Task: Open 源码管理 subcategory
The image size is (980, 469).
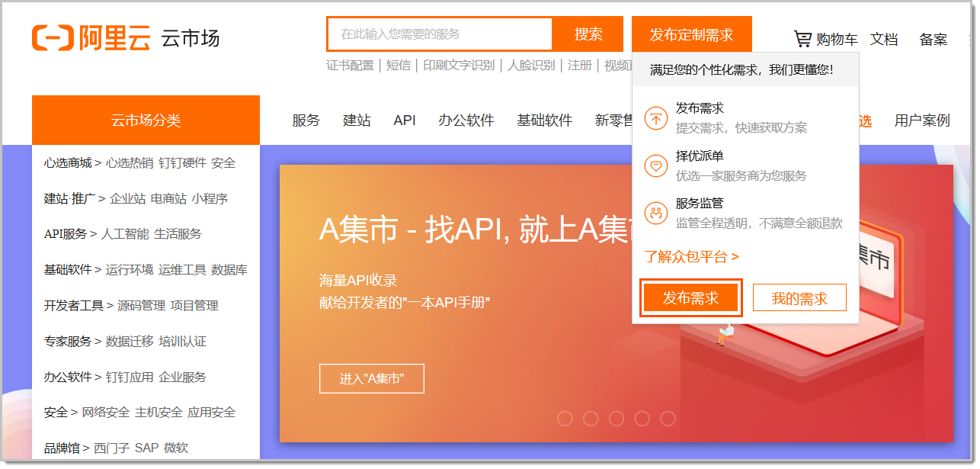Action: pyautogui.click(x=141, y=306)
